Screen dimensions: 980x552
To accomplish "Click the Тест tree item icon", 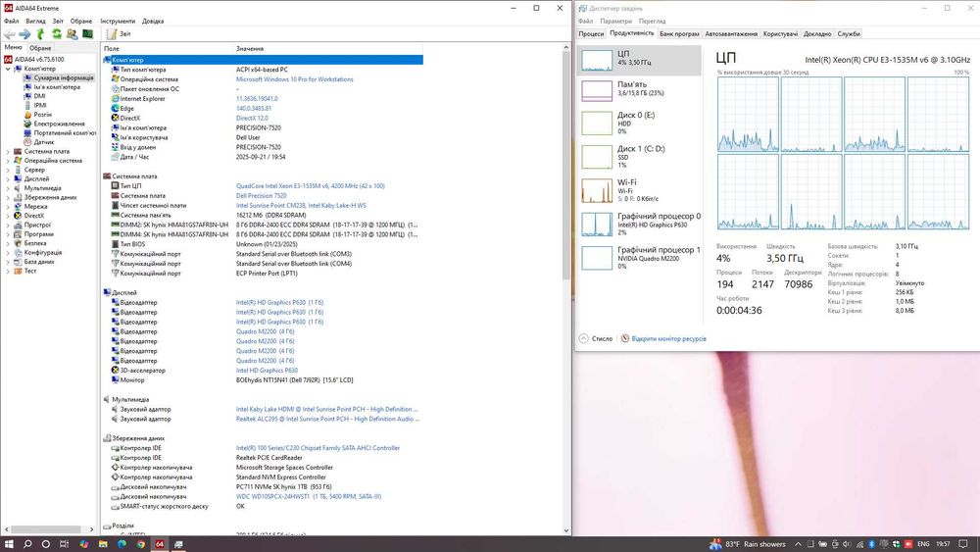I will click(x=18, y=271).
